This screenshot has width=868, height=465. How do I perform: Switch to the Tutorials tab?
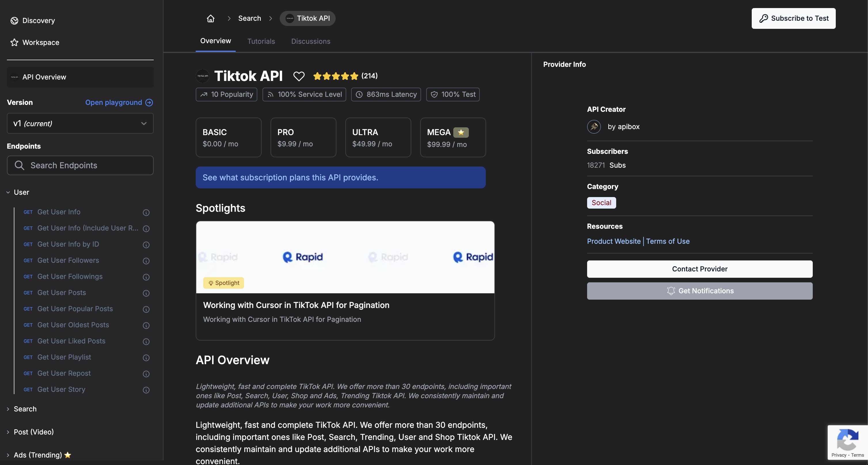point(261,41)
